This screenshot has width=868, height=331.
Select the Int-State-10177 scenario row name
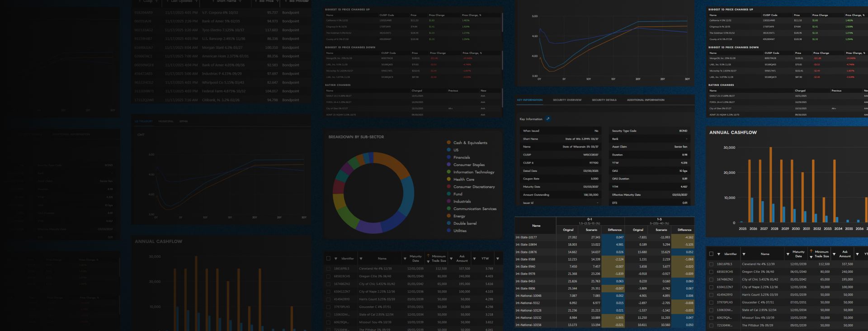point(526,237)
